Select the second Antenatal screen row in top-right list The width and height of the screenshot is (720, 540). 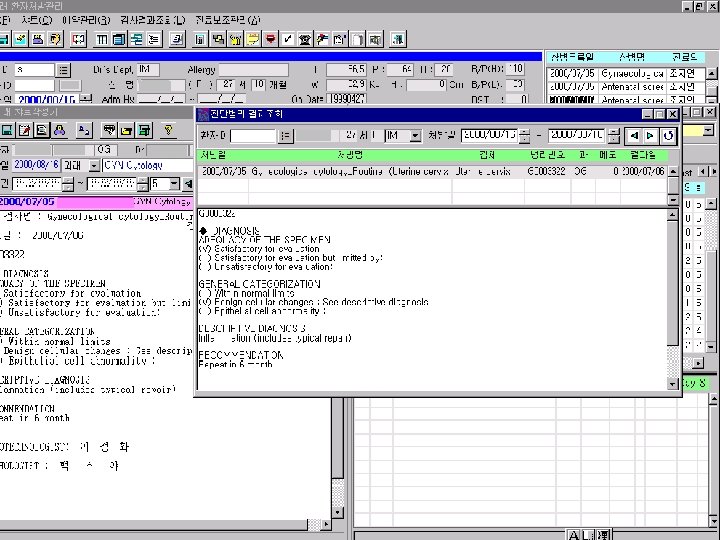coord(625,100)
